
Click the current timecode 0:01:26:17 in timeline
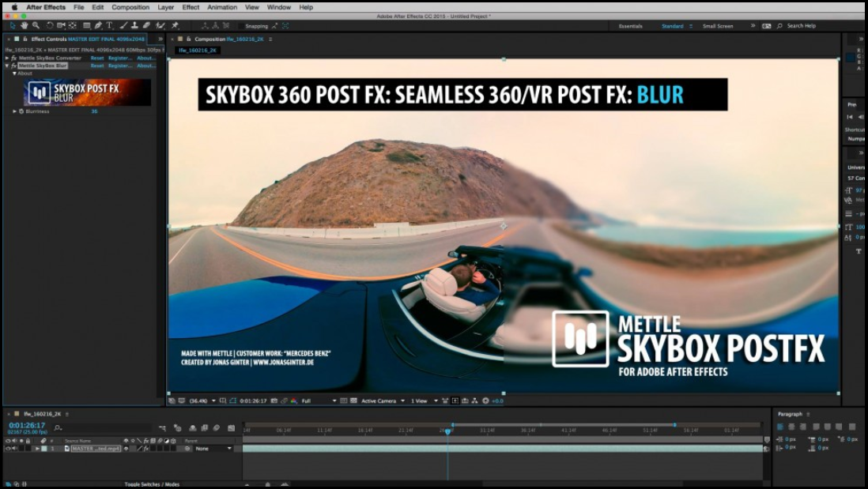pyautogui.click(x=27, y=425)
